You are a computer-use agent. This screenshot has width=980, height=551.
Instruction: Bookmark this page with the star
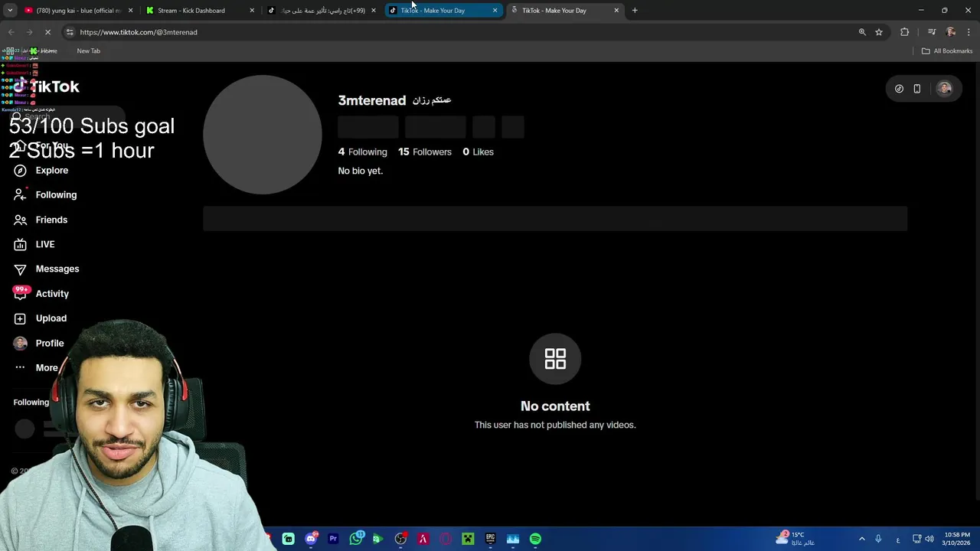pyautogui.click(x=879, y=32)
